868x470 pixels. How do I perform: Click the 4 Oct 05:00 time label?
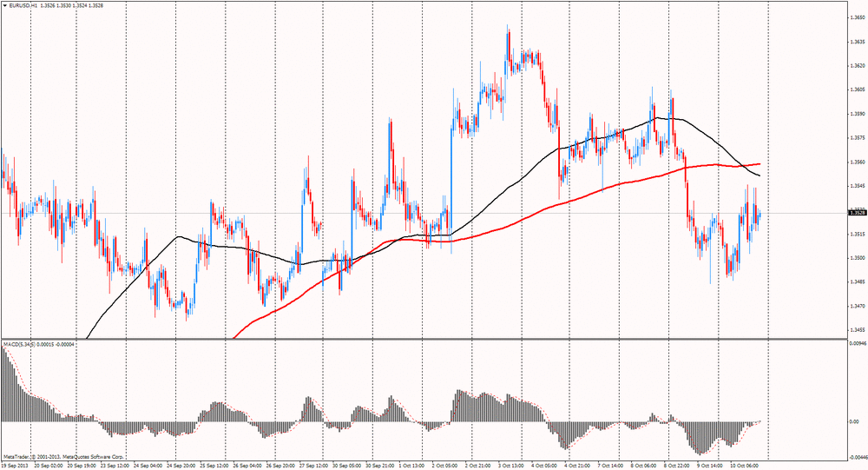pos(545,467)
